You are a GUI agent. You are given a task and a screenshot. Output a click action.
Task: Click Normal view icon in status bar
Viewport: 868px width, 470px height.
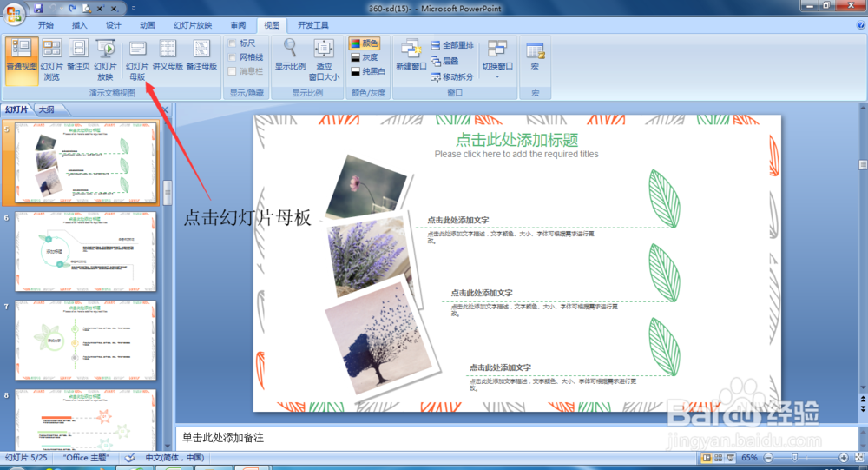tap(707, 458)
